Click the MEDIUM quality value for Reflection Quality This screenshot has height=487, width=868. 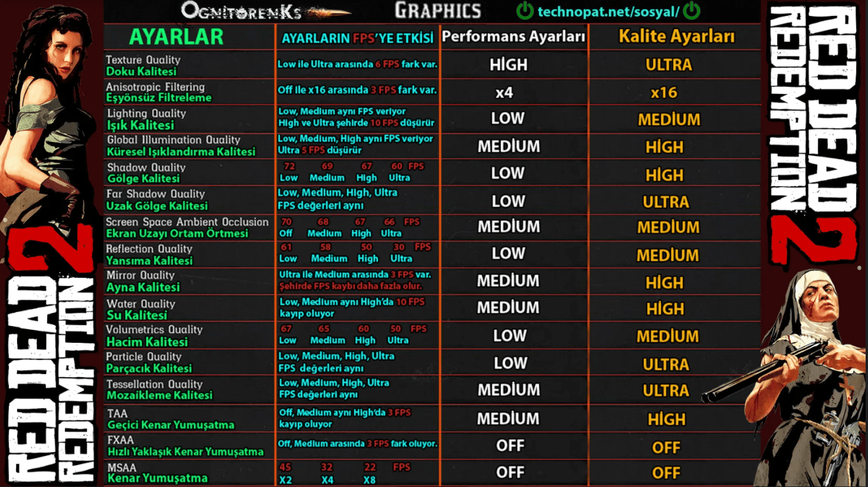668,255
